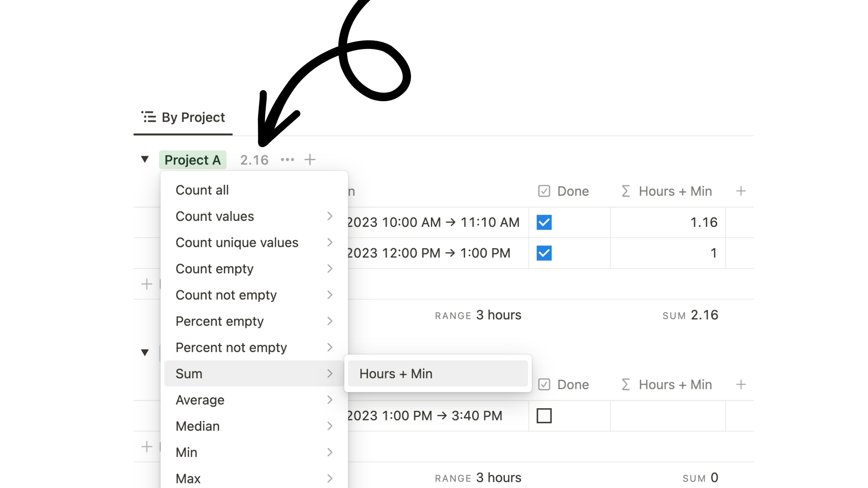
Task: Expand the Count values submenu
Action: 215,216
